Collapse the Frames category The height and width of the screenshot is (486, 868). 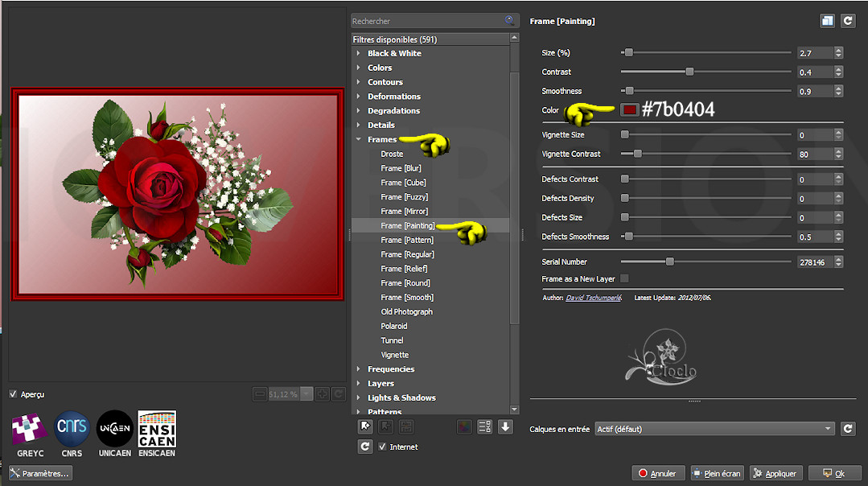(x=359, y=140)
